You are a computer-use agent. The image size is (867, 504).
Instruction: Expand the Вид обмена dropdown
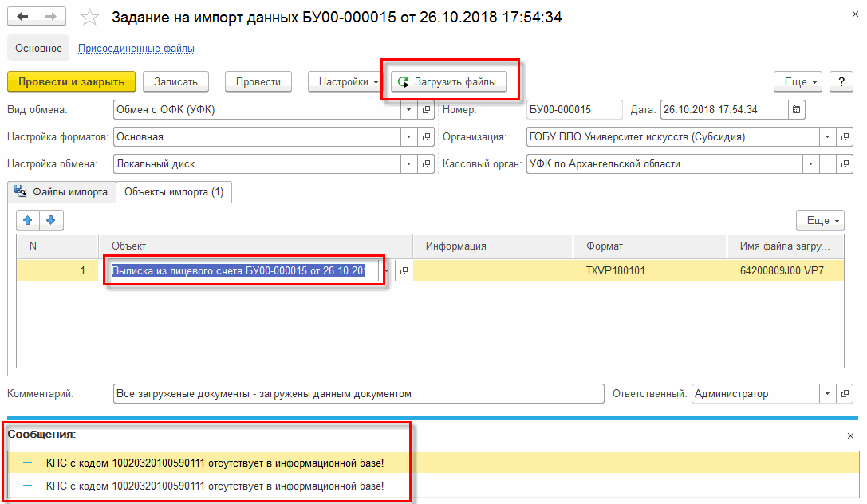pos(408,109)
